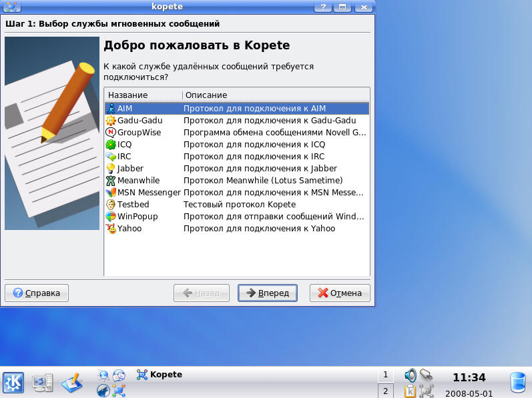Screen dimensions: 532x398
Task: Pick the MSN Messenger butterfly icon
Action: (111, 193)
